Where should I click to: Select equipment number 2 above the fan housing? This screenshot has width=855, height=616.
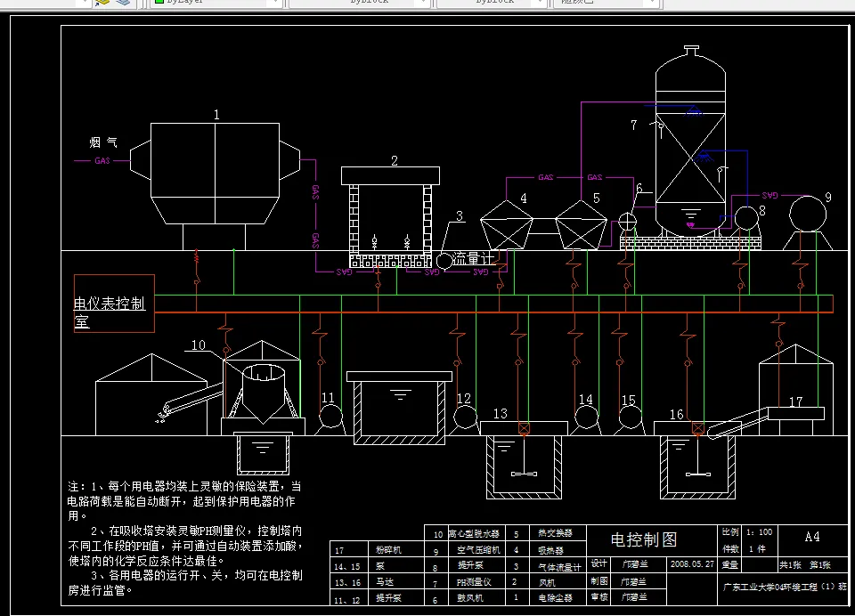395,160
